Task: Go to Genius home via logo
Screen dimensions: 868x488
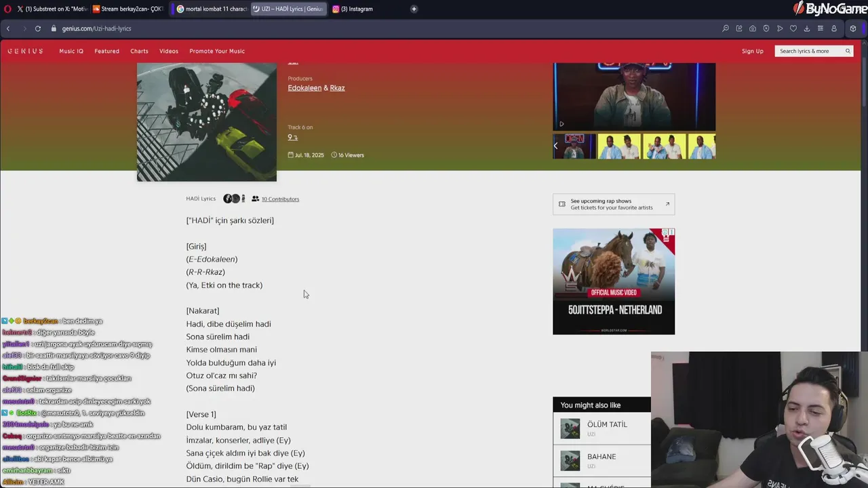Action: (26, 51)
